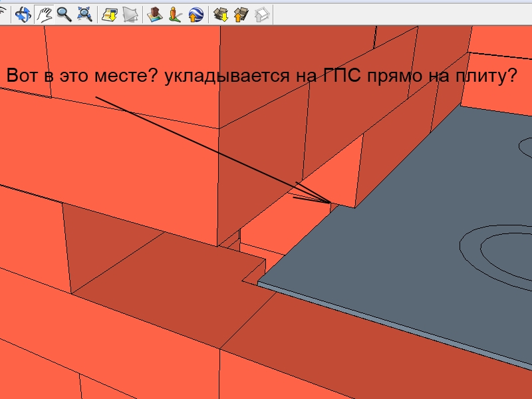
Task: Click the open box with yellow down arrow
Action: click(221, 14)
